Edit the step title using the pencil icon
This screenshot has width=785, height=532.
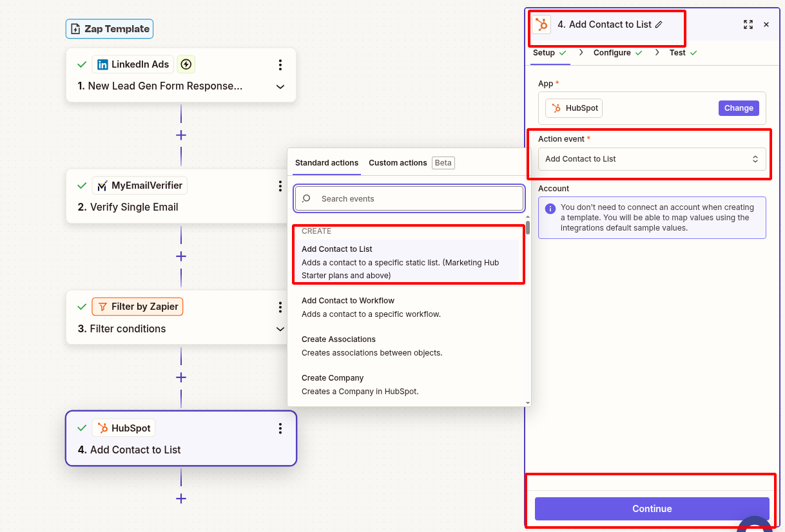point(657,24)
